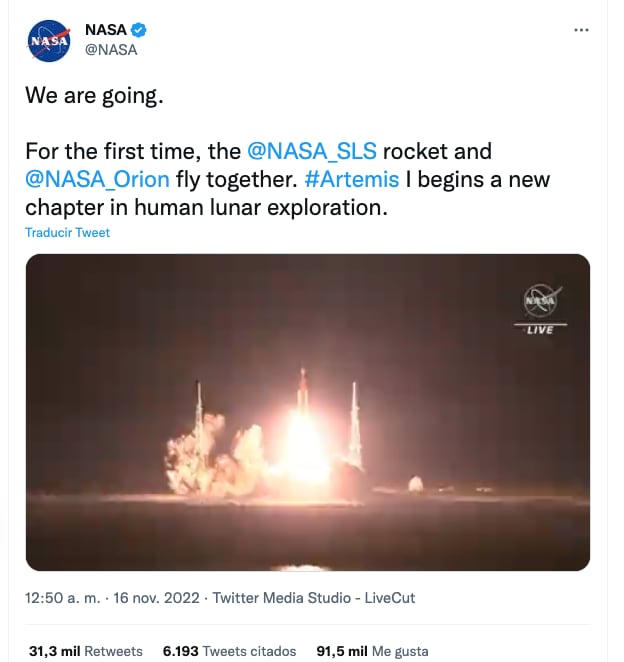The image size is (624, 662).
Task: Click the "We are going." text
Action: point(93,97)
